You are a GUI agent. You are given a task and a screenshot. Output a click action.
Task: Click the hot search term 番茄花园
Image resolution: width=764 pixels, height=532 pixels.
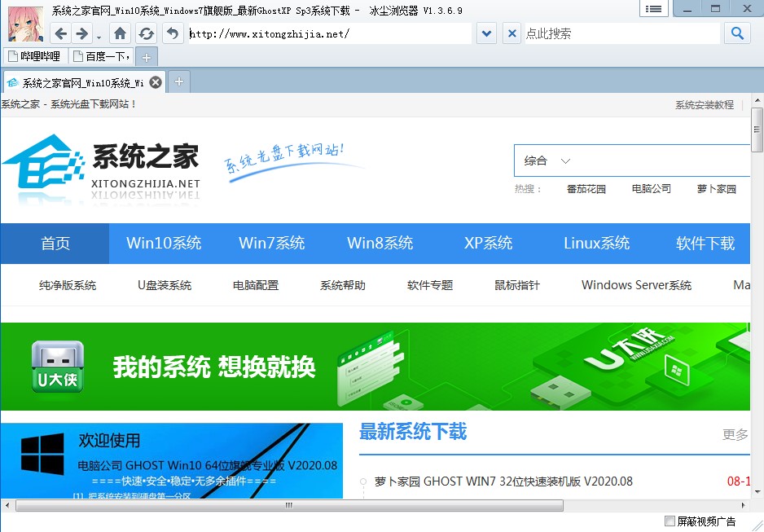(586, 189)
